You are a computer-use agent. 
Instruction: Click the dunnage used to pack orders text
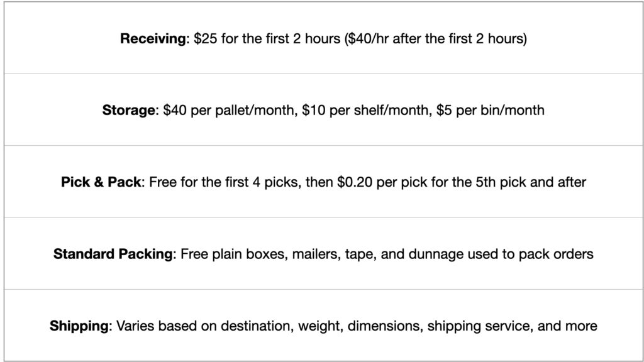pos(501,254)
